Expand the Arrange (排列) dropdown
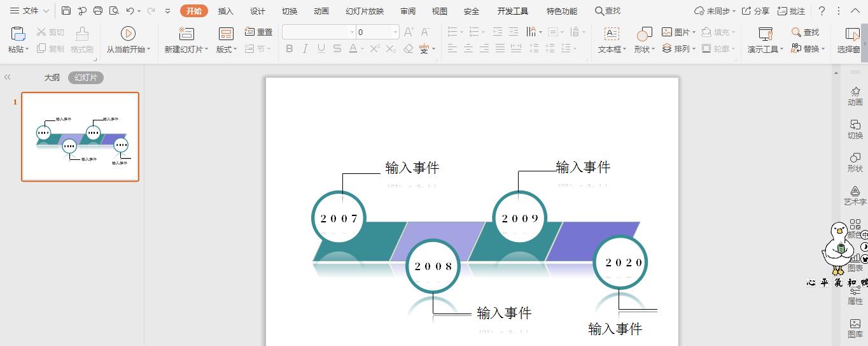Viewport: 868px width, 346px height. click(x=694, y=48)
